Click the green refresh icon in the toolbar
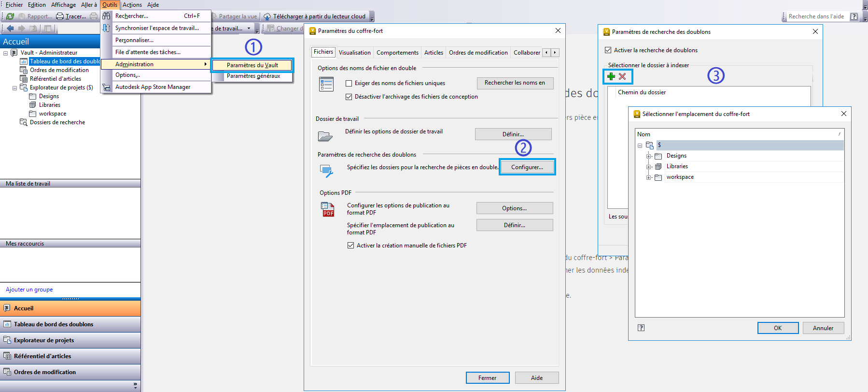This screenshot has width=868, height=392. [10, 16]
